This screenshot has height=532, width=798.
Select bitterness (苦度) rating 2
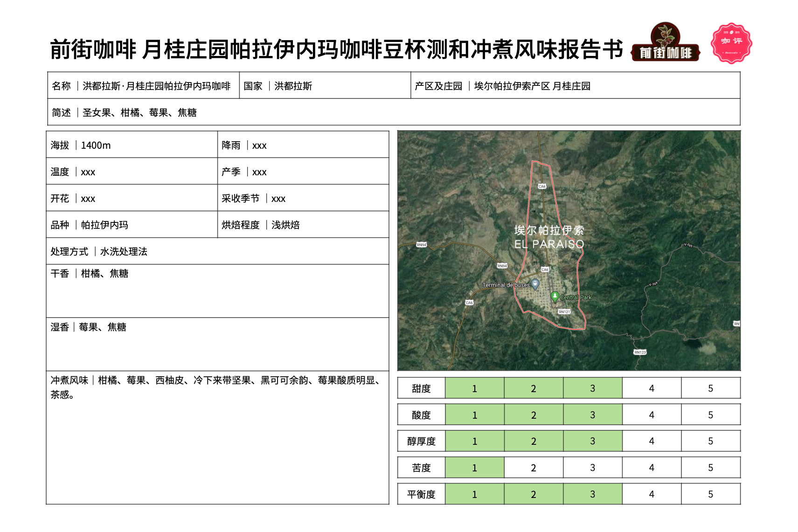click(533, 468)
